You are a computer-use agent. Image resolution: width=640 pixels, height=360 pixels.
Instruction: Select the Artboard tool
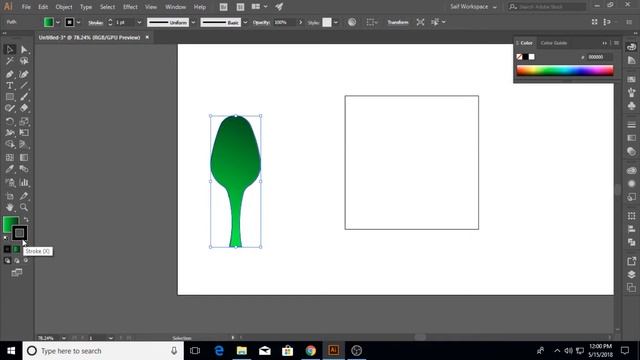(10, 196)
